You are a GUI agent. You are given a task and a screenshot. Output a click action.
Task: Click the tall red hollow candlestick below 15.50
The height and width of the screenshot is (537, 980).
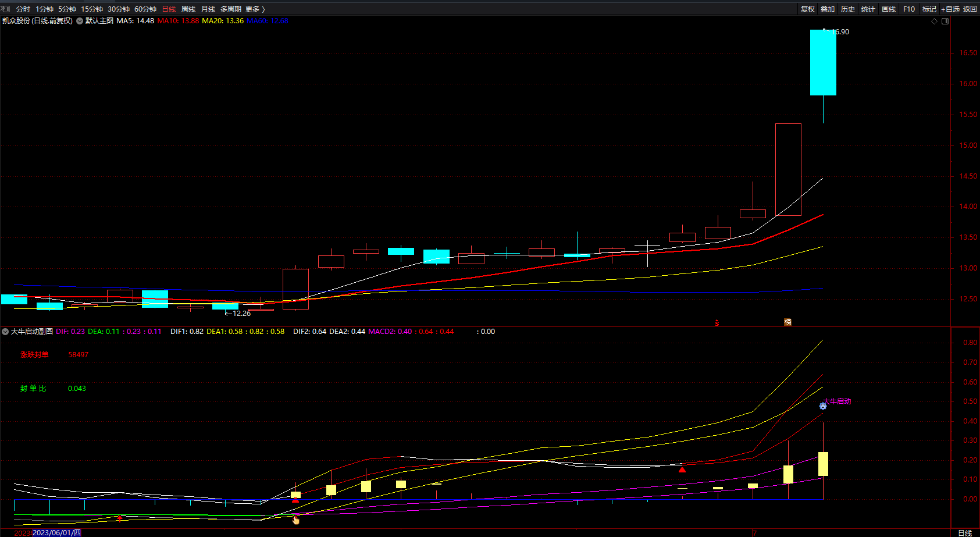coord(788,169)
